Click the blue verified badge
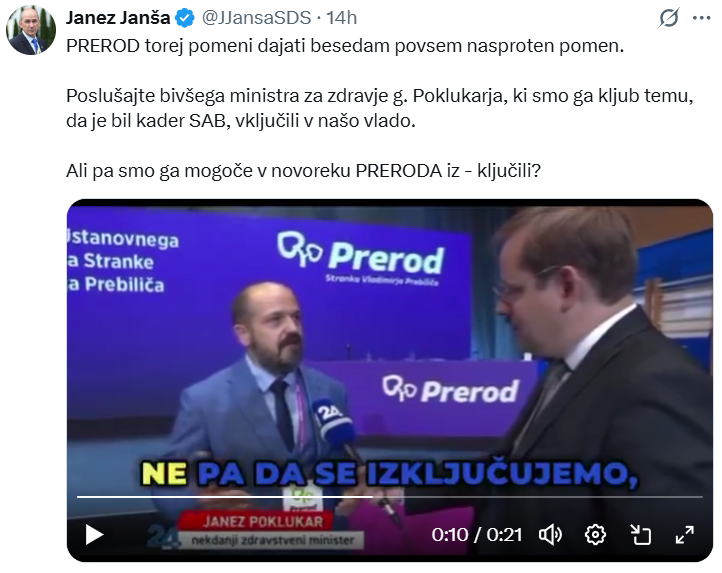This screenshot has width=722, height=573. pos(185,18)
